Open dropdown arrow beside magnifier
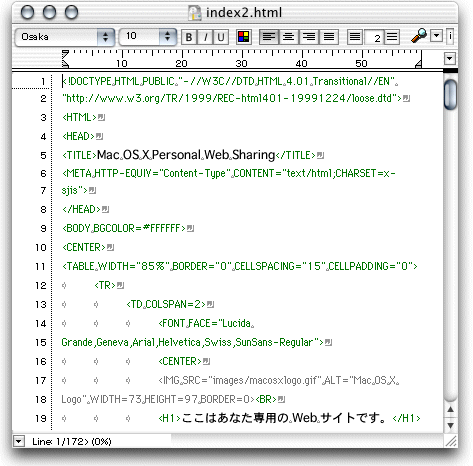The width and height of the screenshot is (473, 466). pos(436,36)
